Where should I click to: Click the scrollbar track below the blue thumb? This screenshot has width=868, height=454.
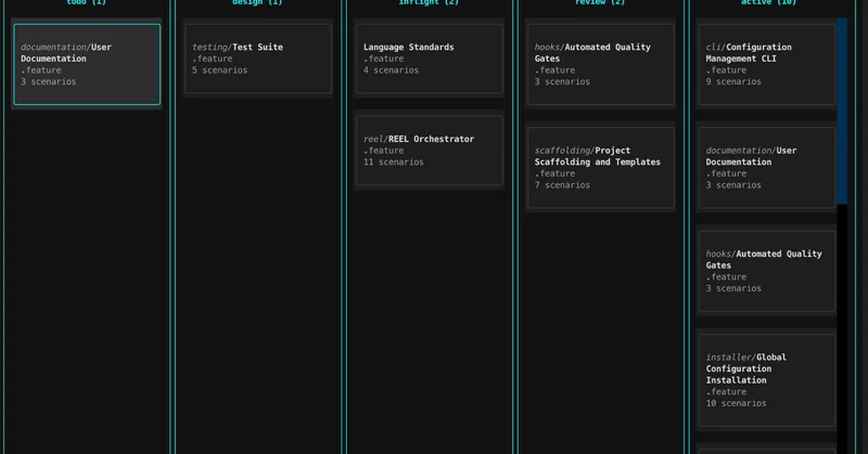pos(842,325)
